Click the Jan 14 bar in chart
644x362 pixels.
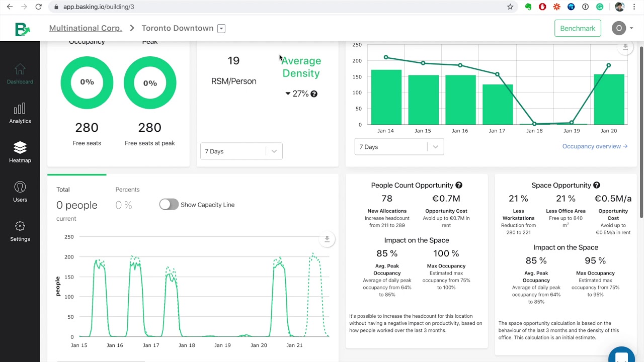pyautogui.click(x=386, y=97)
